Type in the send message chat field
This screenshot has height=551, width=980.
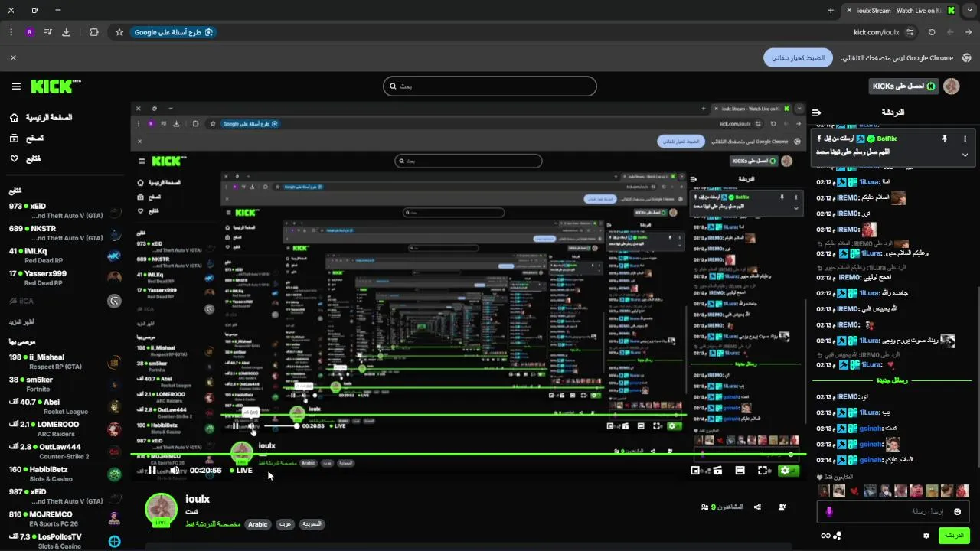click(x=891, y=511)
